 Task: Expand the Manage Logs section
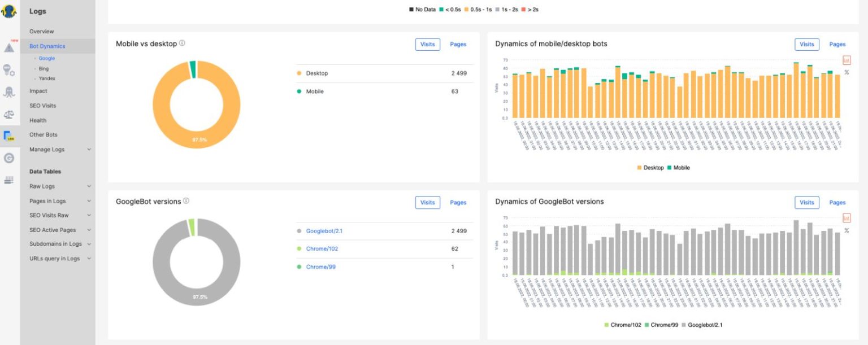[47, 149]
